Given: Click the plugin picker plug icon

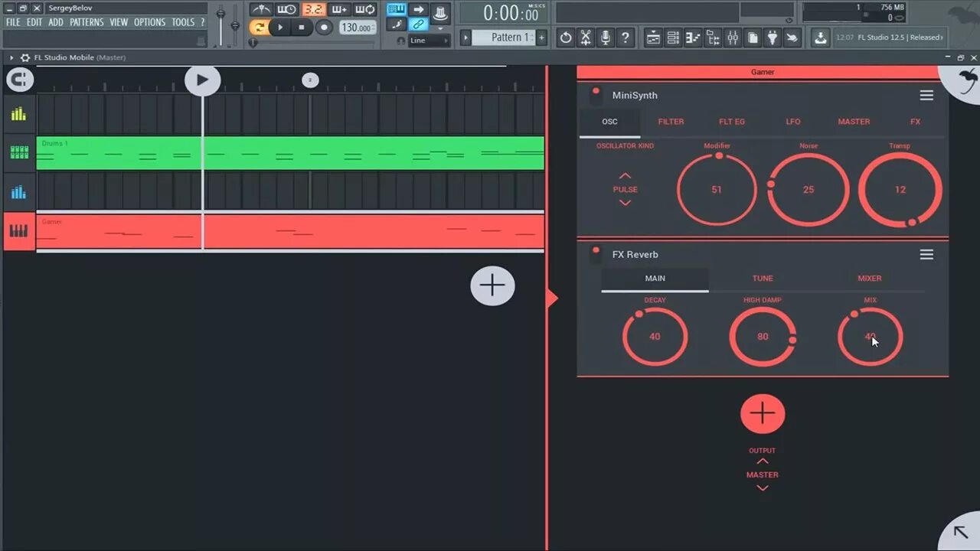Looking at the screenshot, I should click(x=773, y=37).
